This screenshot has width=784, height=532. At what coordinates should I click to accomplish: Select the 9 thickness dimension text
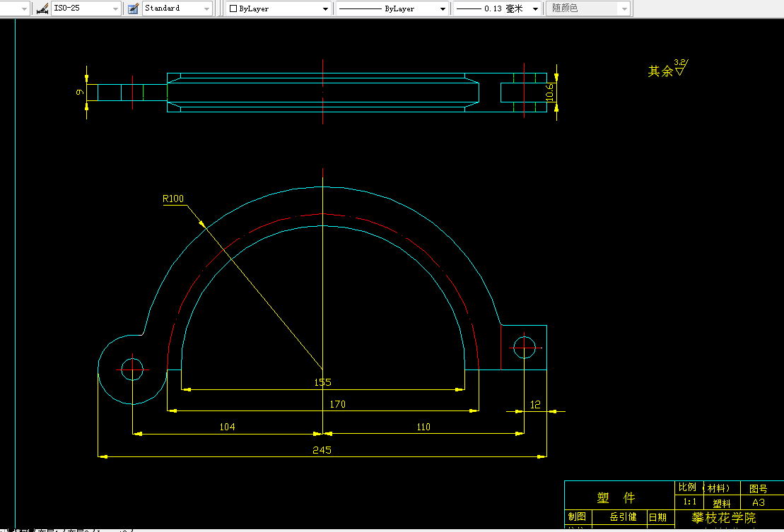79,92
